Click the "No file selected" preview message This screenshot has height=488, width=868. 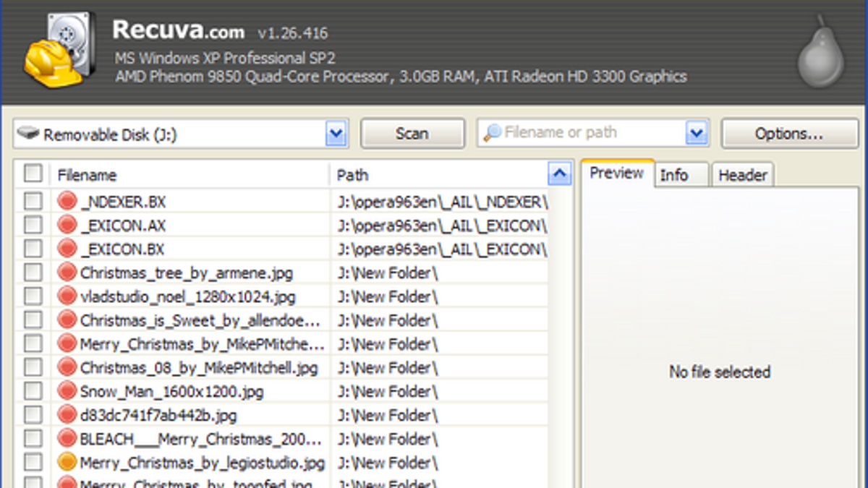click(x=720, y=372)
